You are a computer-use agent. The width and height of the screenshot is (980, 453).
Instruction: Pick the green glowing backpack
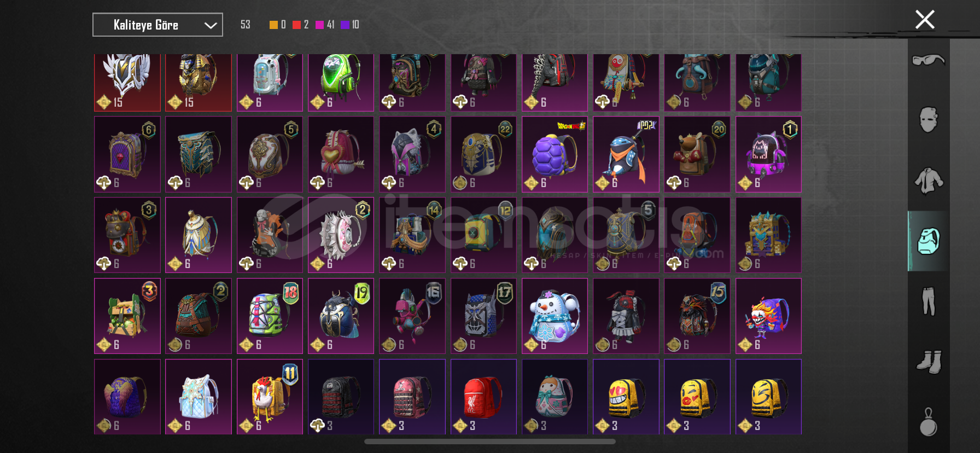(341, 82)
